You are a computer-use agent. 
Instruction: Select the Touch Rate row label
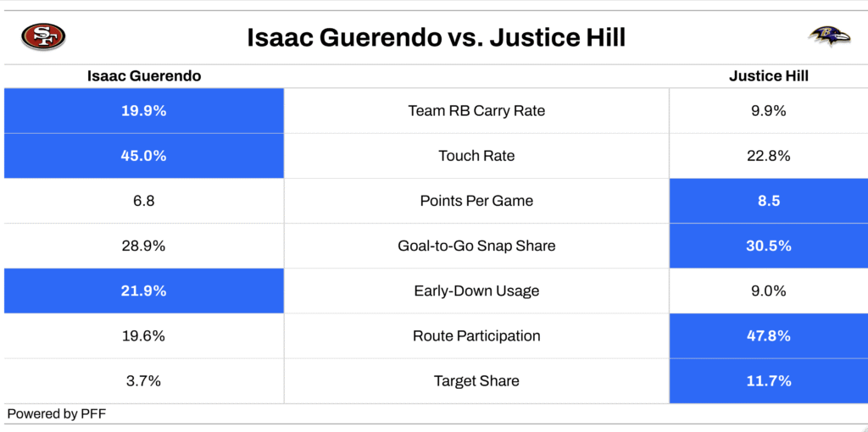476,156
